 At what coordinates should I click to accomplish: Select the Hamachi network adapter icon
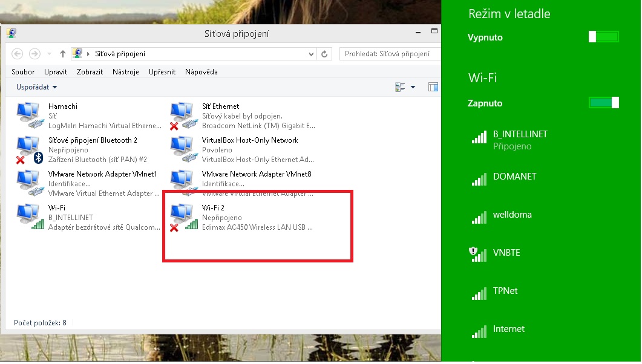[x=30, y=115]
